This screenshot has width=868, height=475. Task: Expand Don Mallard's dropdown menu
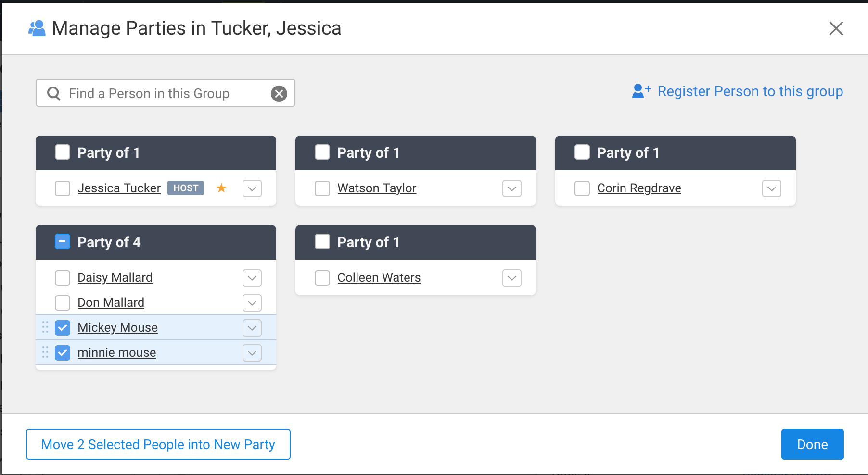point(252,303)
